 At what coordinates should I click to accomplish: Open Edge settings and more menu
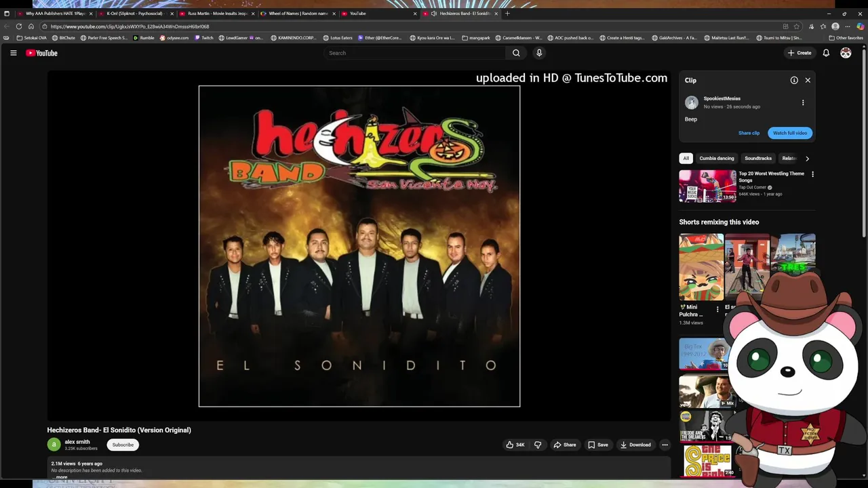point(848,26)
